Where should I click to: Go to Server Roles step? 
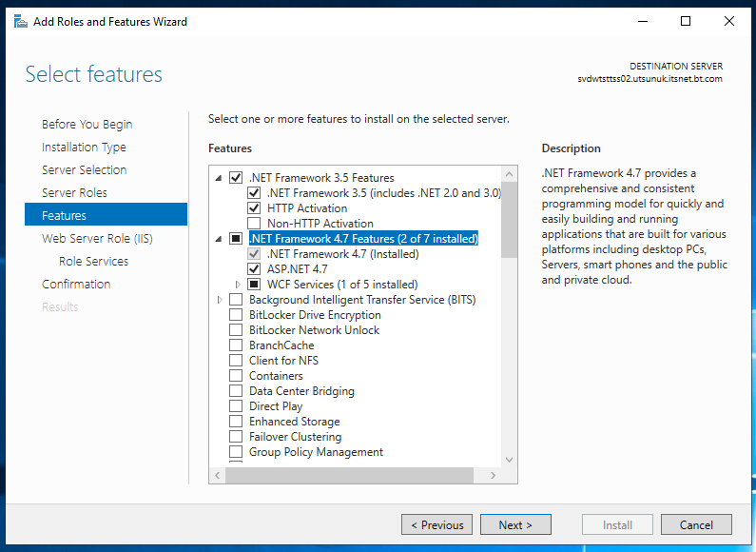[x=74, y=192]
